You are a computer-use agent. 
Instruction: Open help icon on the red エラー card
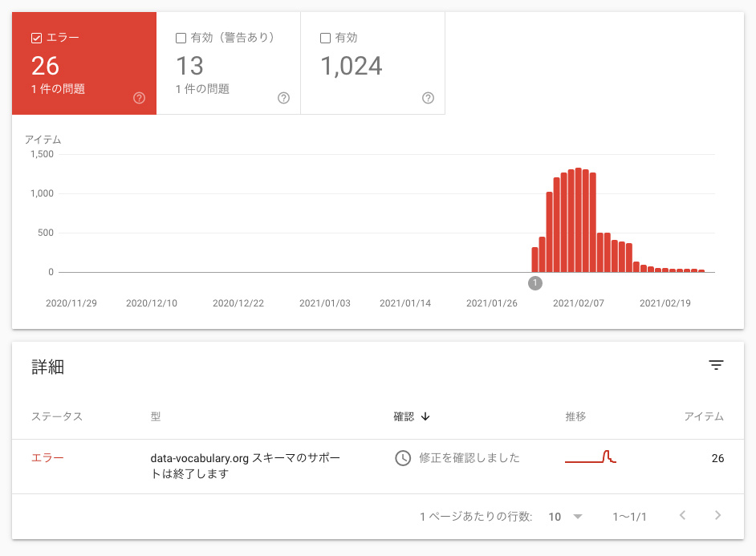click(x=140, y=98)
